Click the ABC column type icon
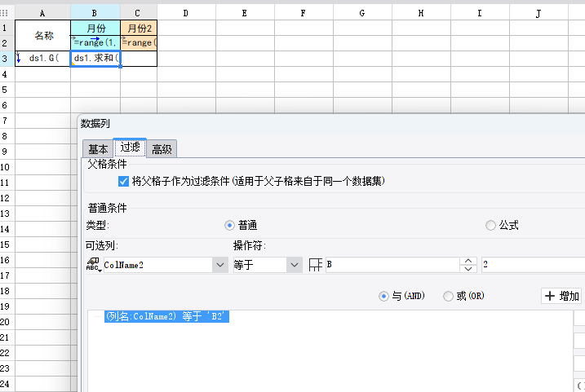 (93, 264)
